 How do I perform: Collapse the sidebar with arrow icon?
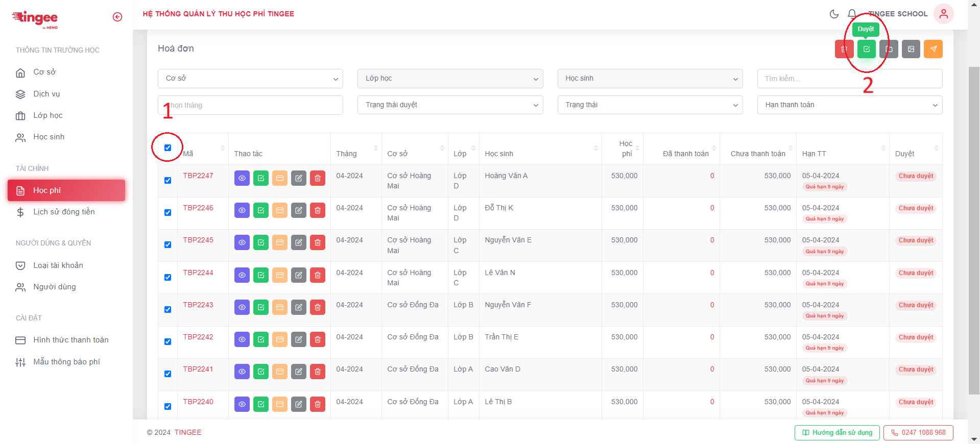pos(117,17)
